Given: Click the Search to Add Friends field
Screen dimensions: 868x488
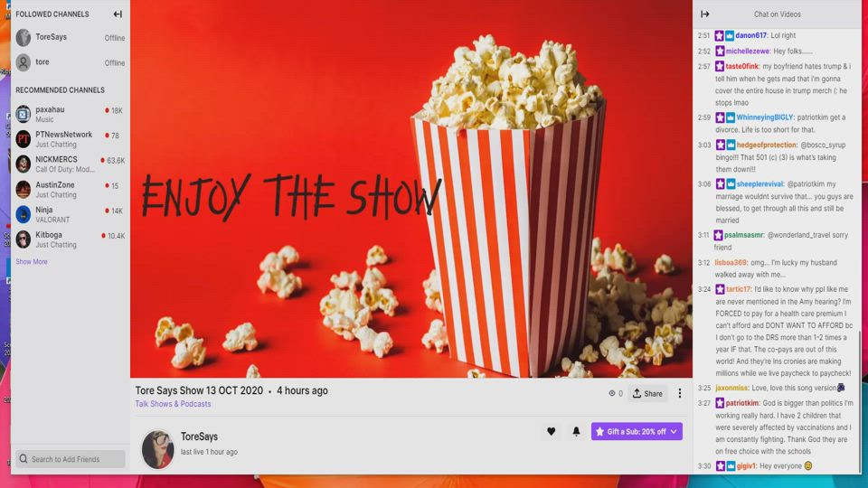Looking at the screenshot, I should (72, 459).
